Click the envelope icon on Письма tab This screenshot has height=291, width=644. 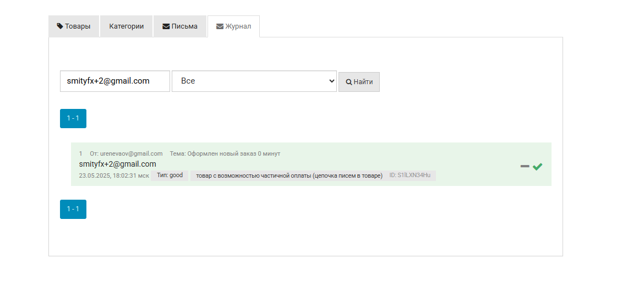pos(166,26)
